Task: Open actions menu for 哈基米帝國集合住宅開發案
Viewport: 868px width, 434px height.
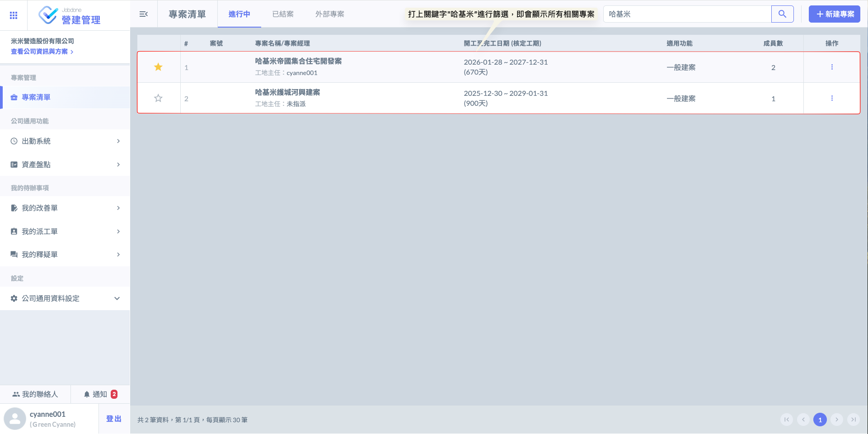Action: tap(831, 67)
